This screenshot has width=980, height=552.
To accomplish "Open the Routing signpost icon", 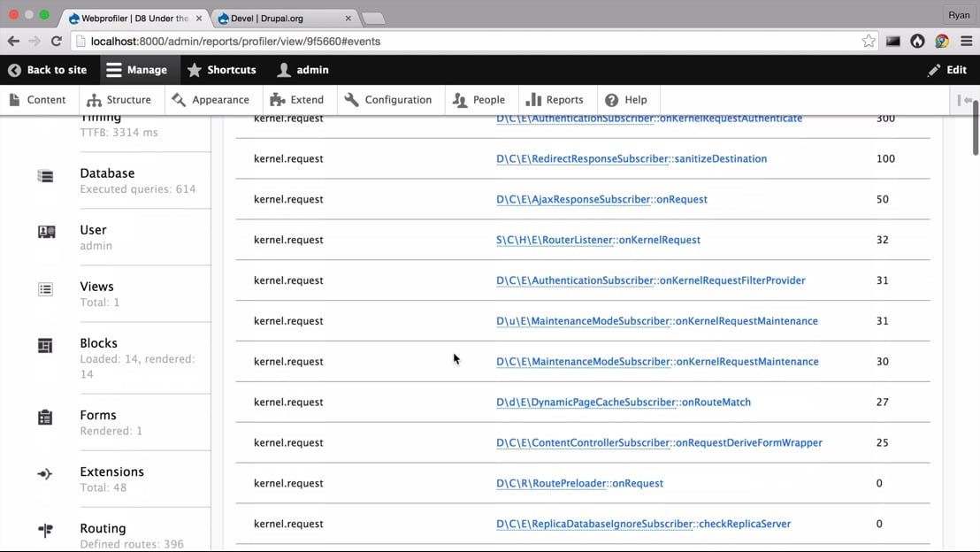I will [46, 531].
